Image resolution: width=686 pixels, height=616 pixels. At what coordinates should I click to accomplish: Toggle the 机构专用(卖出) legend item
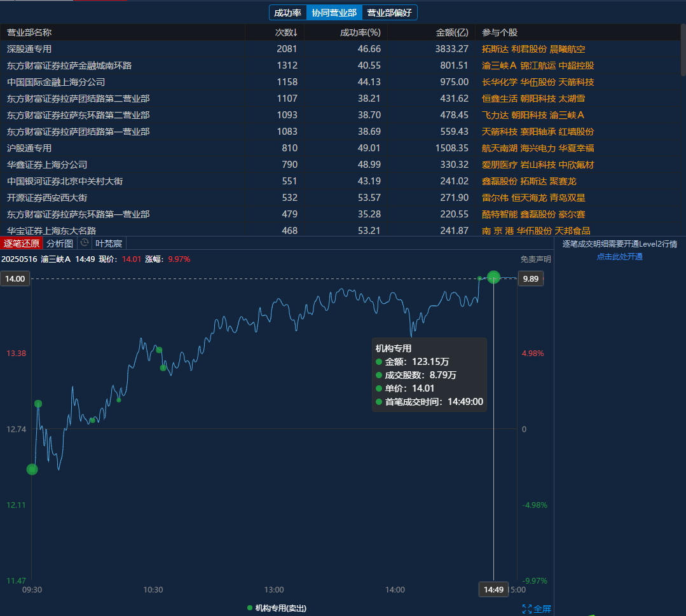pos(277,608)
